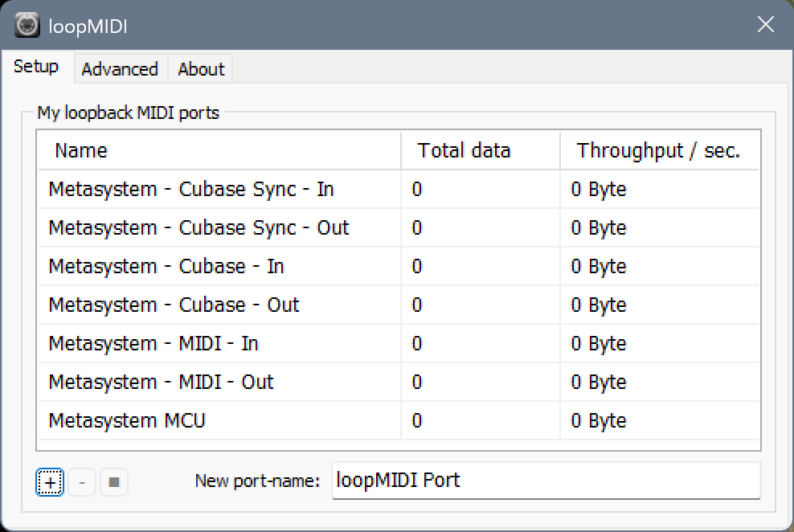794x532 pixels.
Task: Click throughput value of Metasystem MCU row
Action: click(x=599, y=421)
